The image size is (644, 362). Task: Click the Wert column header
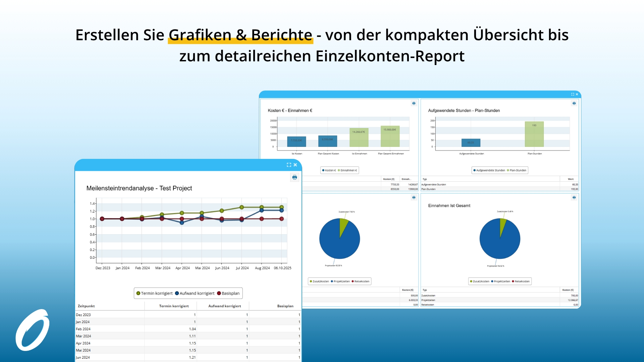point(571,179)
